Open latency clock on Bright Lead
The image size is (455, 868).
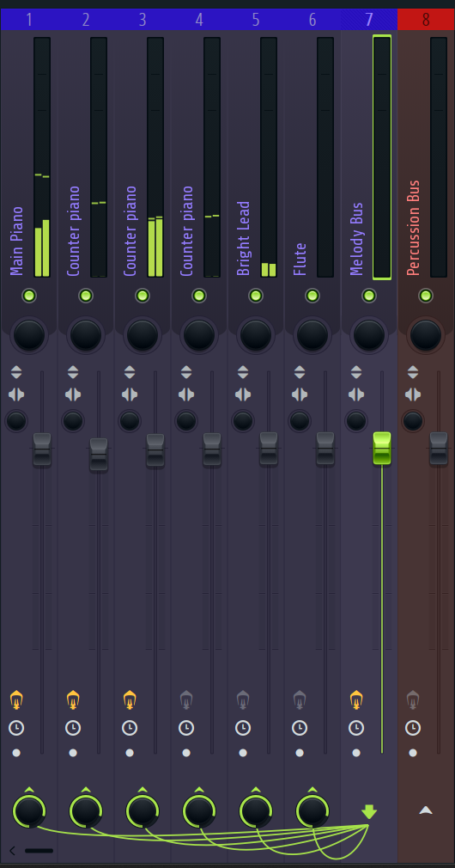243,727
